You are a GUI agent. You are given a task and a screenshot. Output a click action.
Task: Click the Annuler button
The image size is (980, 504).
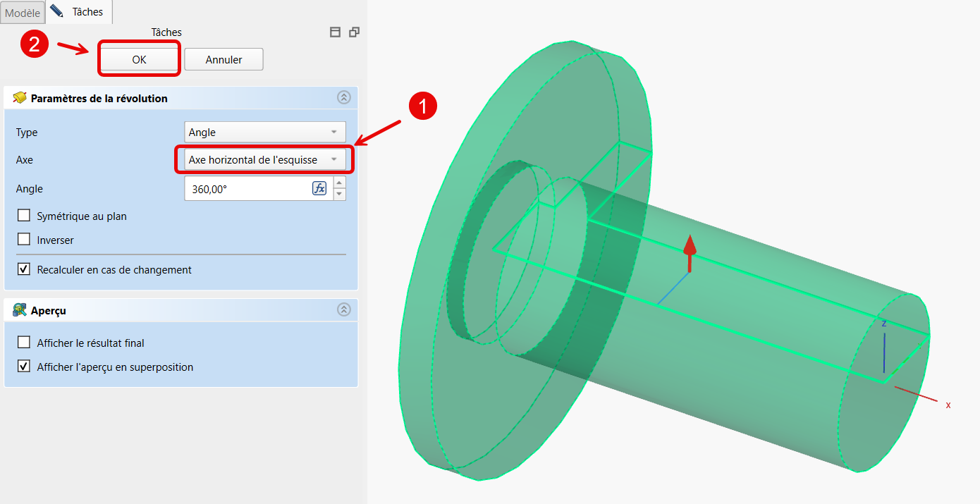223,60
